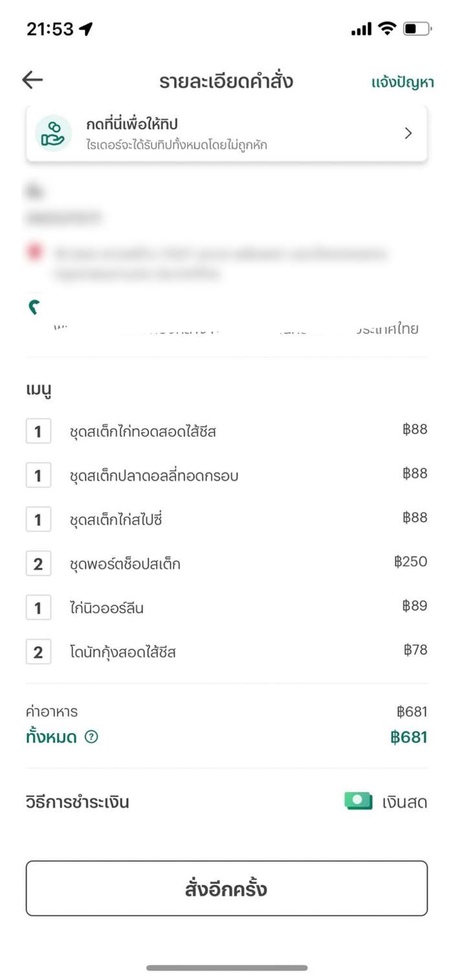
Task: Expand the tip banner via its chevron
Action: (x=408, y=133)
